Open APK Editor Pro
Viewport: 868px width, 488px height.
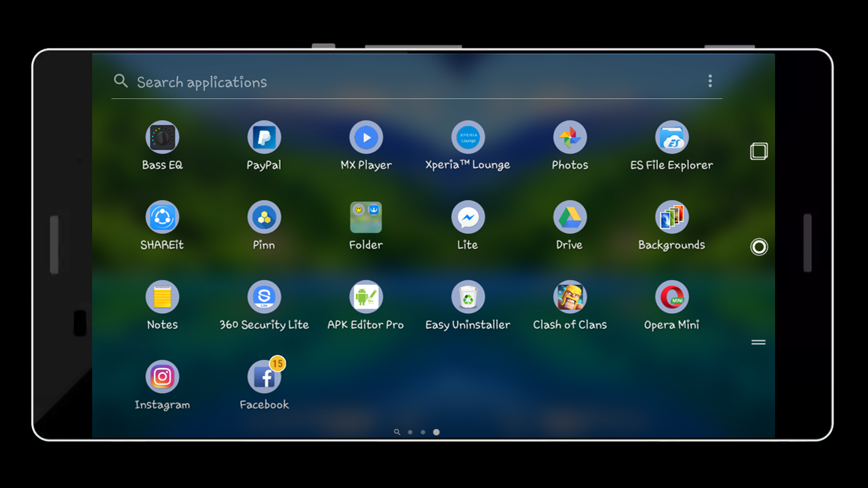pos(366,298)
